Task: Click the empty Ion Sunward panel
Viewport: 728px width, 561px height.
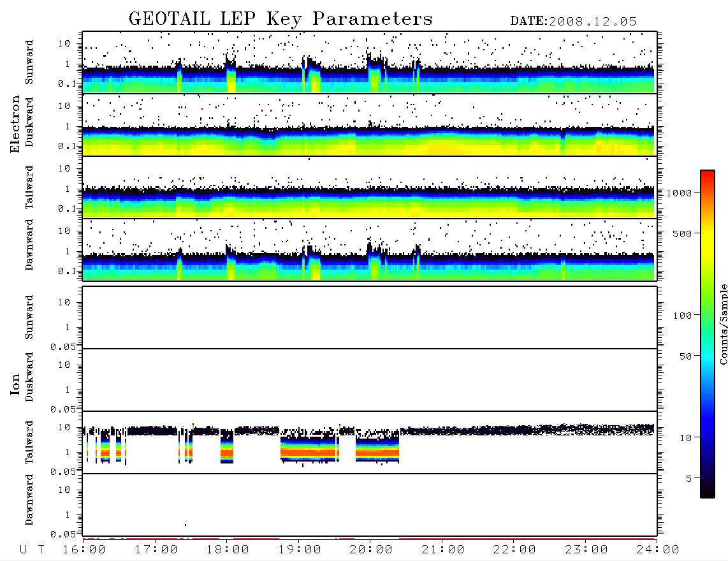Action: (370, 317)
